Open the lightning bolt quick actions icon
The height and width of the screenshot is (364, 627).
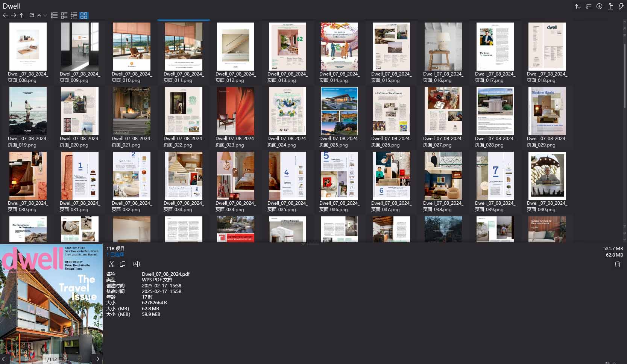(621, 6)
